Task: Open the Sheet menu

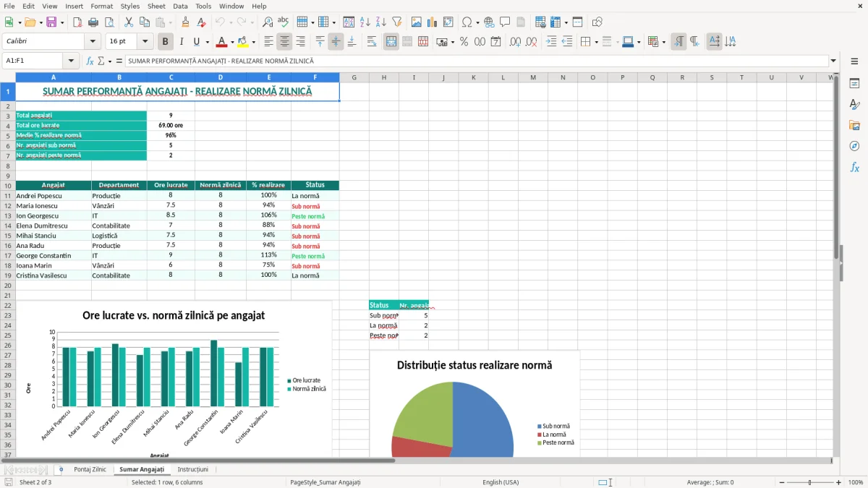Action: click(x=156, y=6)
